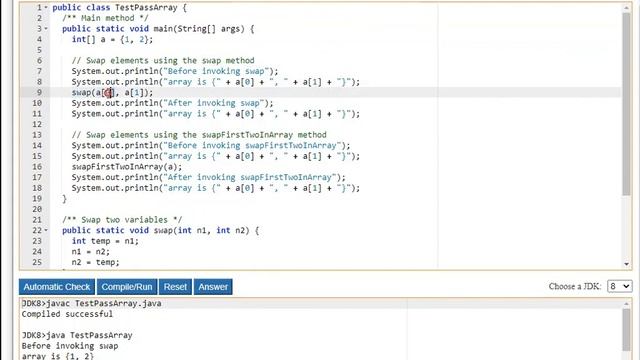This screenshot has width=640, height=360.
Task: Reset the code editor
Action: 175,287
